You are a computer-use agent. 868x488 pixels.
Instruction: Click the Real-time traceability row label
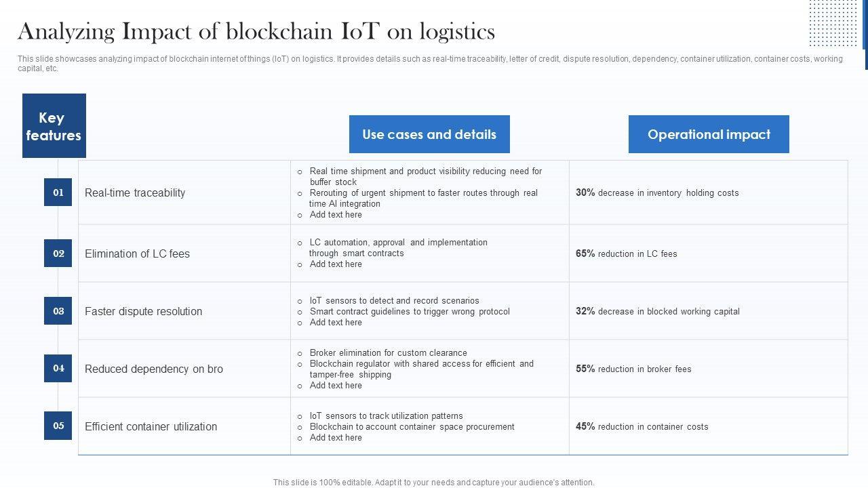coord(135,193)
